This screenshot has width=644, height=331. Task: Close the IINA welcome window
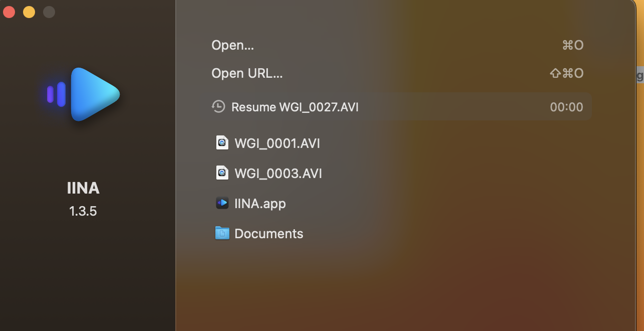9,12
